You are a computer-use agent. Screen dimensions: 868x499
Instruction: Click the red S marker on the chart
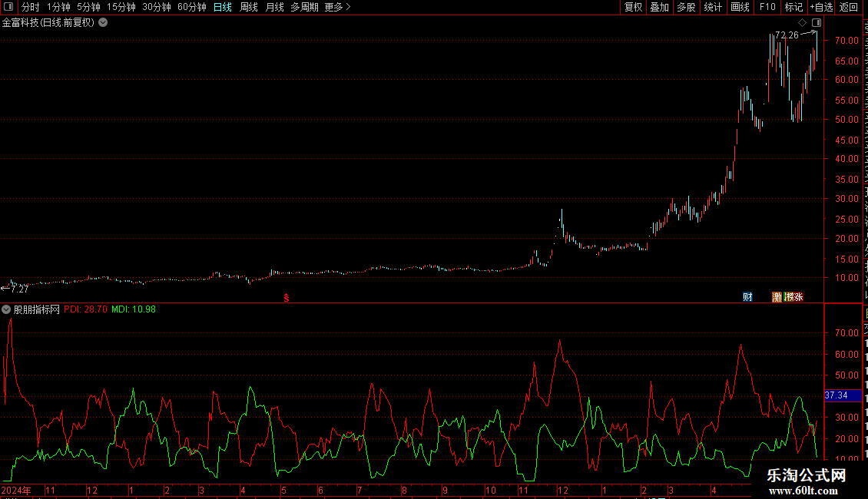(x=287, y=298)
